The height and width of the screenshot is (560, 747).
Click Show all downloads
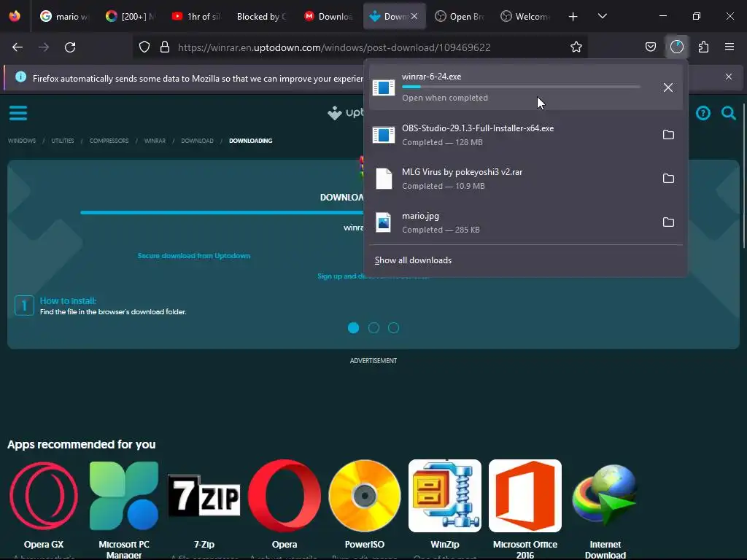pyautogui.click(x=413, y=260)
